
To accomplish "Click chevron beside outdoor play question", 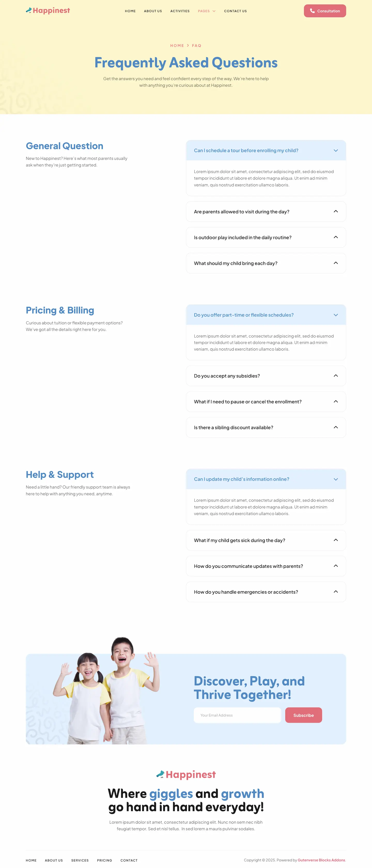I will [x=336, y=237].
